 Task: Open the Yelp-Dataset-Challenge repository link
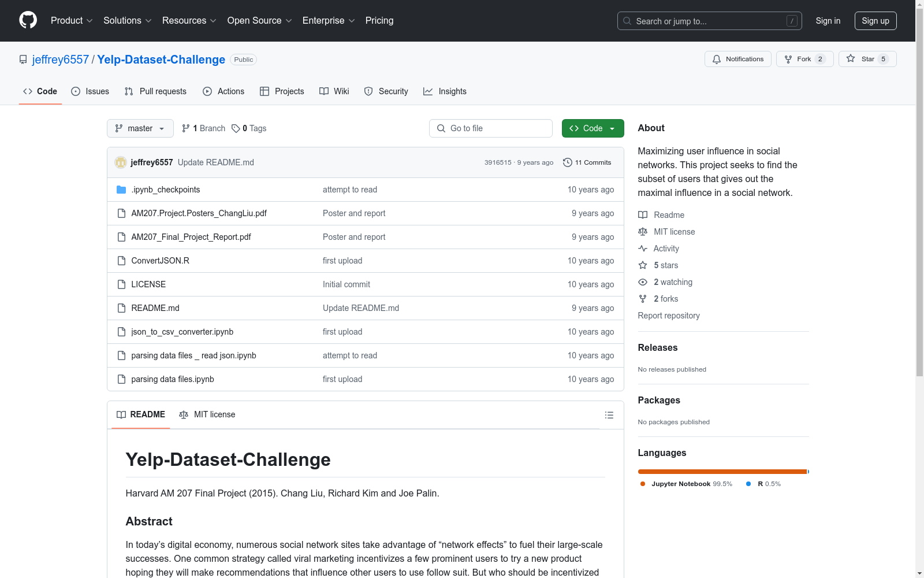[x=161, y=60]
